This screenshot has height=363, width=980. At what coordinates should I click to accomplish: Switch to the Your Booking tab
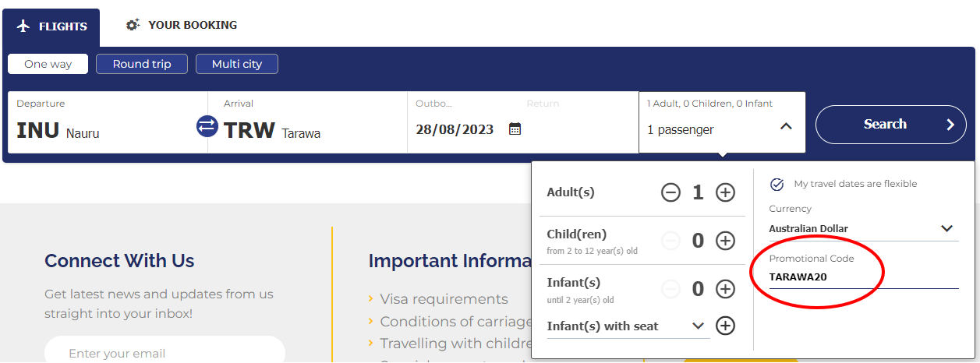(182, 25)
